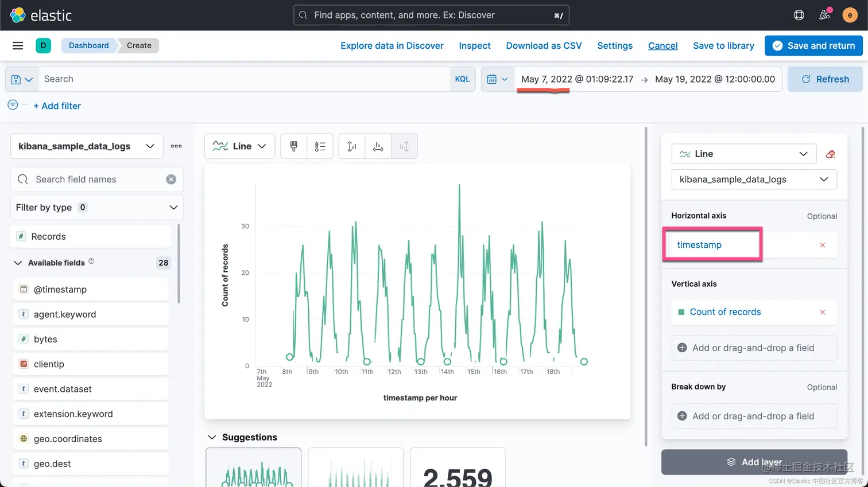Click the Available fields info icon
Image resolution: width=868 pixels, height=487 pixels.
(91, 262)
